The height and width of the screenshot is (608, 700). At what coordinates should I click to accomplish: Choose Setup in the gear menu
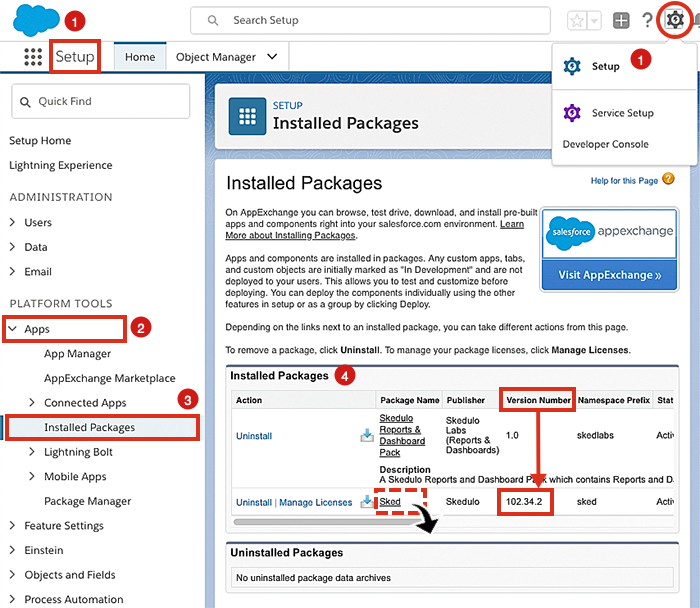pos(605,67)
